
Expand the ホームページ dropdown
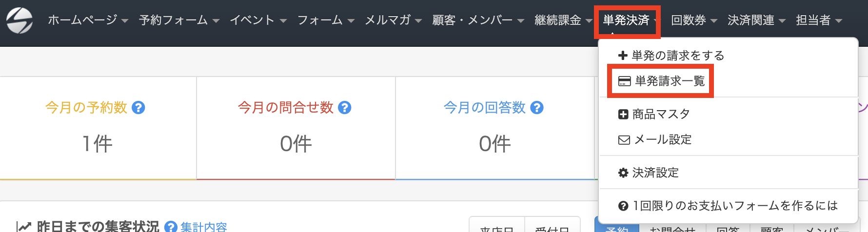[x=88, y=20]
